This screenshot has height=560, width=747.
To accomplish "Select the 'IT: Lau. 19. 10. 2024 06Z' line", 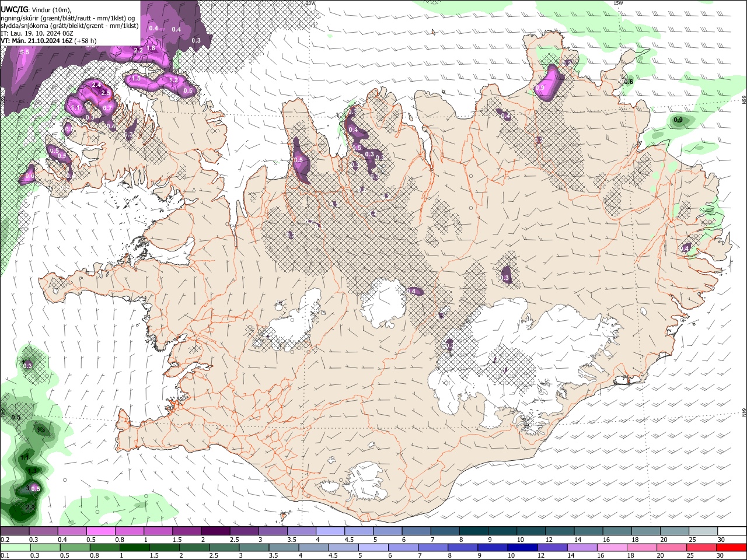I will [37, 33].
